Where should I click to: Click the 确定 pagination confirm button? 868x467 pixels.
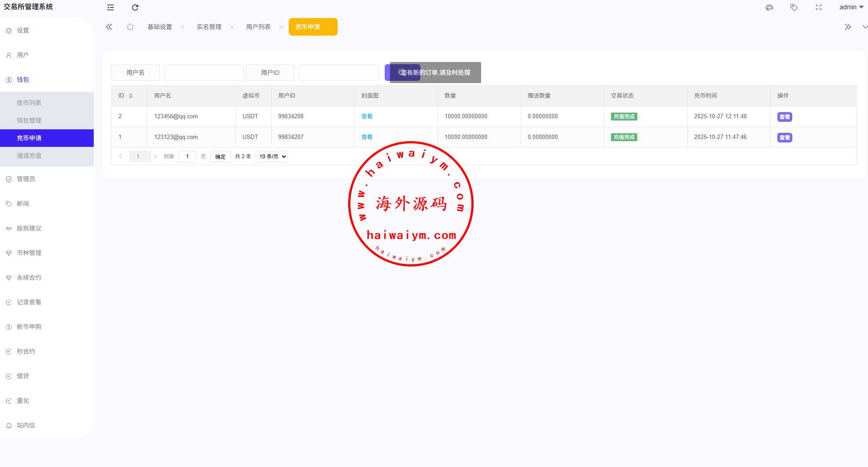point(220,157)
